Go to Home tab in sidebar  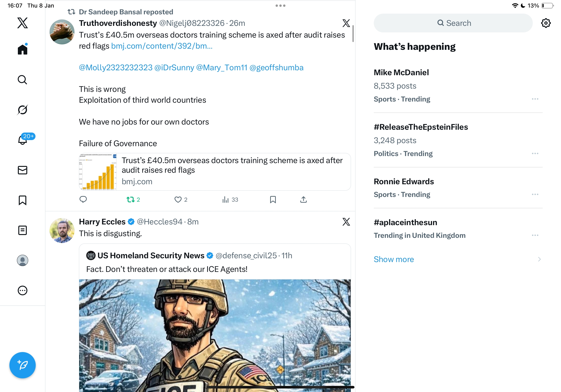coord(23,50)
